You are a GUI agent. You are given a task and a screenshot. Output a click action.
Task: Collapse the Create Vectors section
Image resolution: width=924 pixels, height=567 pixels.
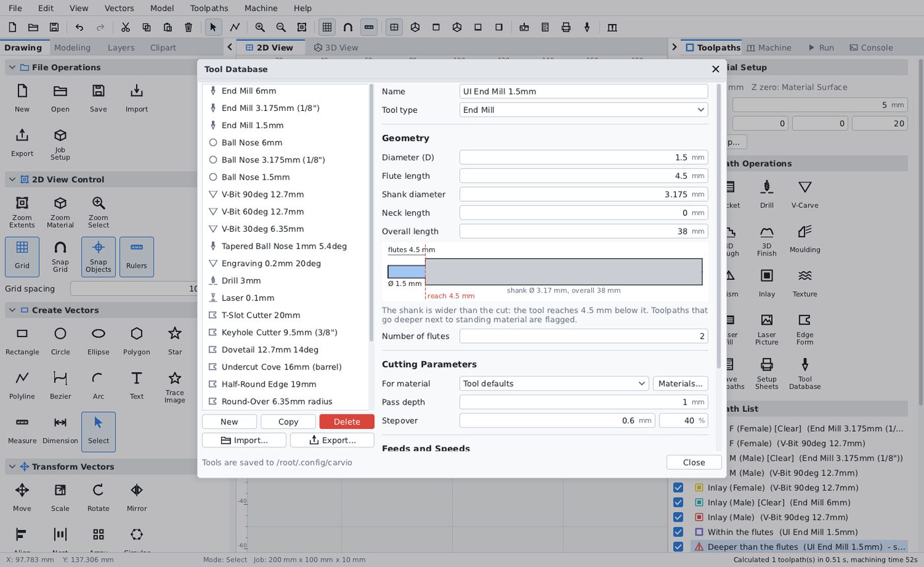coord(12,310)
